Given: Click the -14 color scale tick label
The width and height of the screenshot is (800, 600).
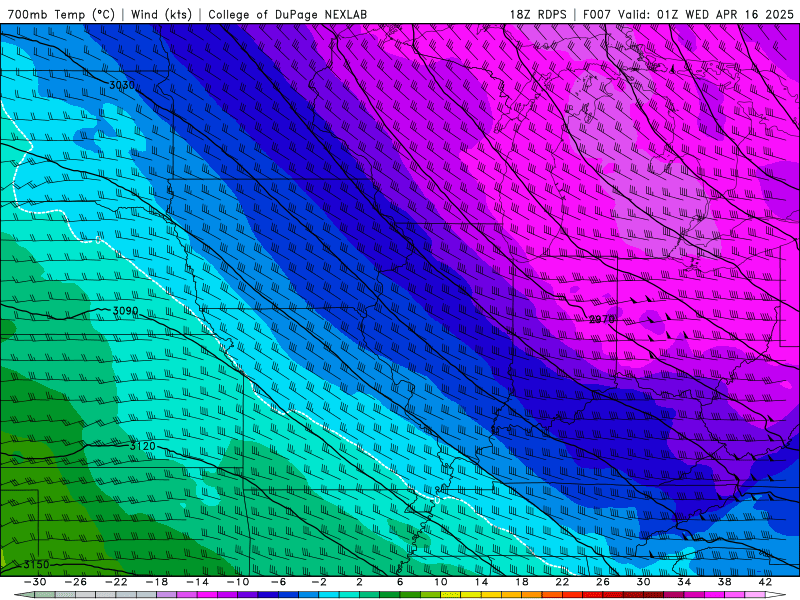Looking at the screenshot, I should (x=197, y=582).
